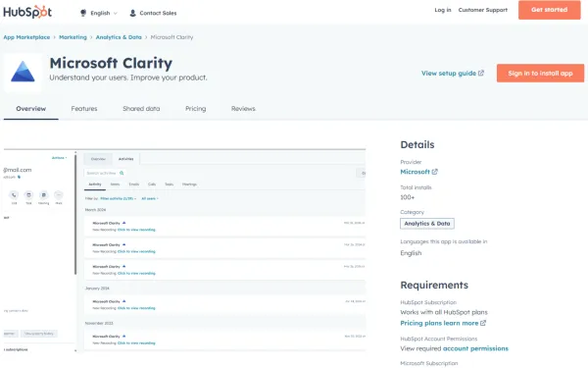Click the 100+ total installs value
The height and width of the screenshot is (368, 588).
(408, 197)
